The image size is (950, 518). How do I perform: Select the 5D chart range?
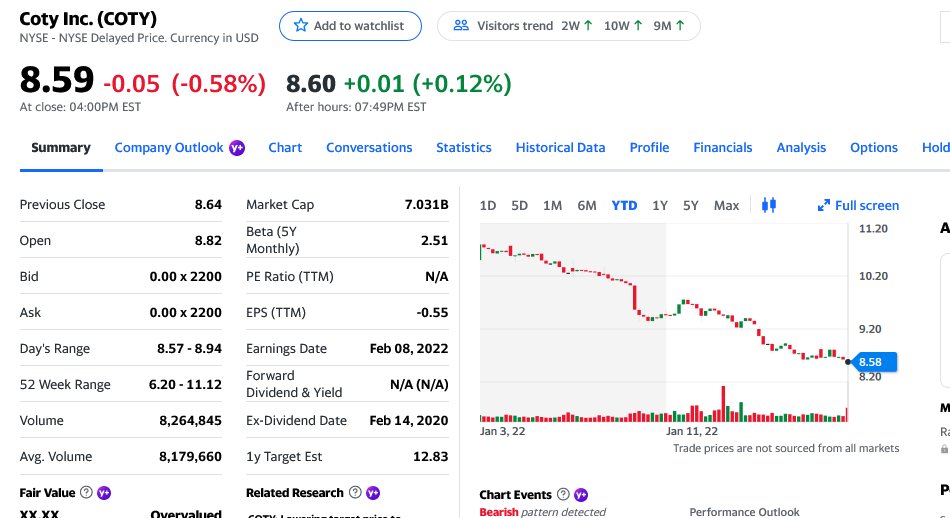click(x=519, y=205)
